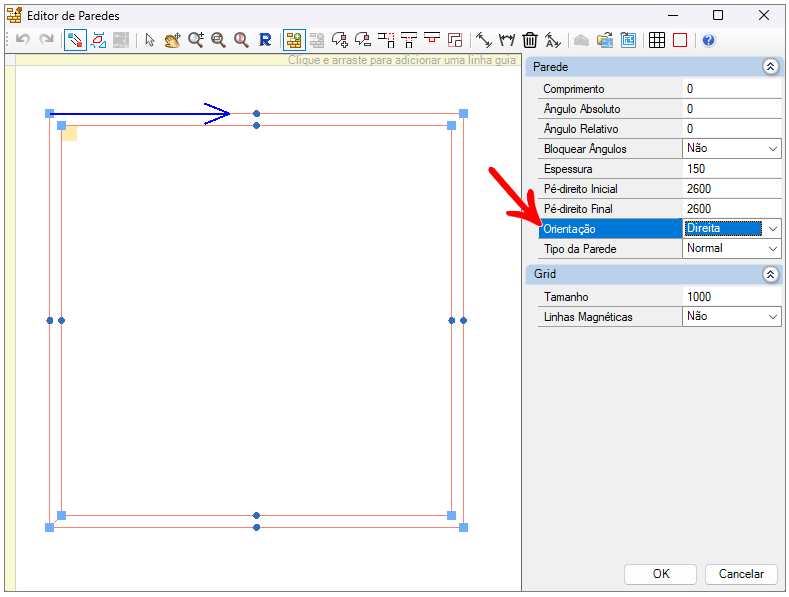Click the top wall outer midpoint handle
Viewport: 789px width, 597px height.
pyautogui.click(x=257, y=114)
